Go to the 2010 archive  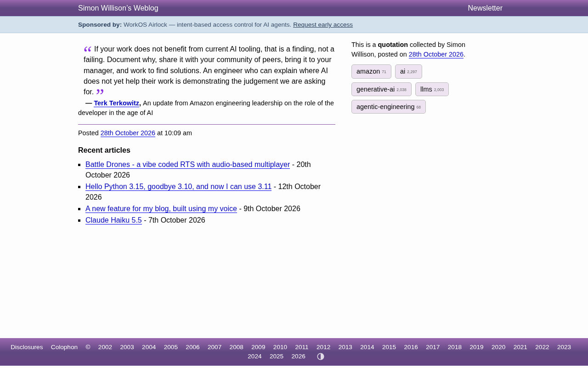280,347
